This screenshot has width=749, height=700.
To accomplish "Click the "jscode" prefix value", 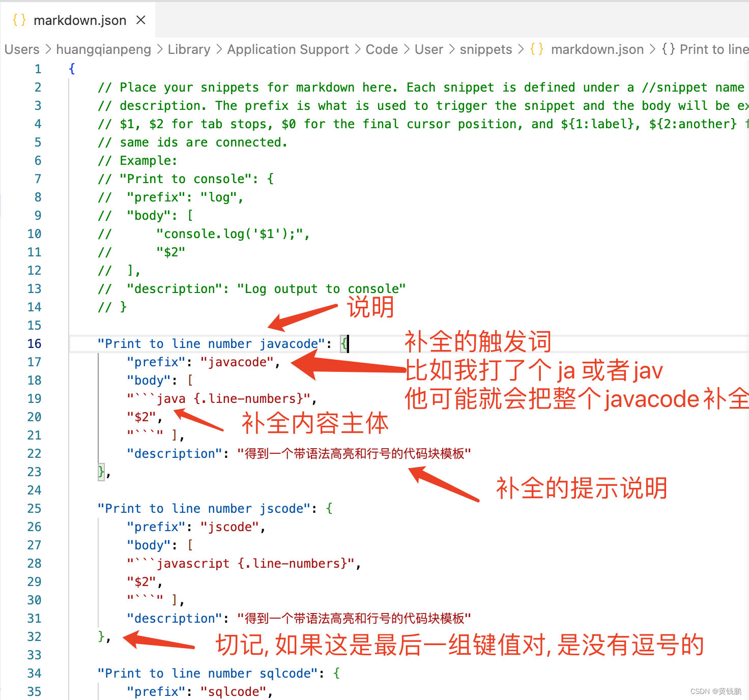I will [x=229, y=527].
